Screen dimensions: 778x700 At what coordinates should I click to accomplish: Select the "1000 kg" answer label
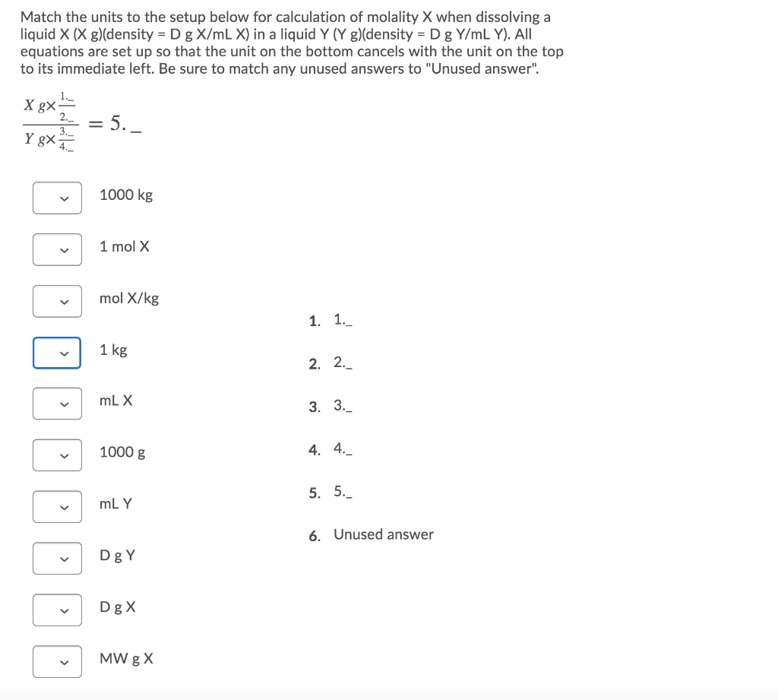(x=126, y=195)
